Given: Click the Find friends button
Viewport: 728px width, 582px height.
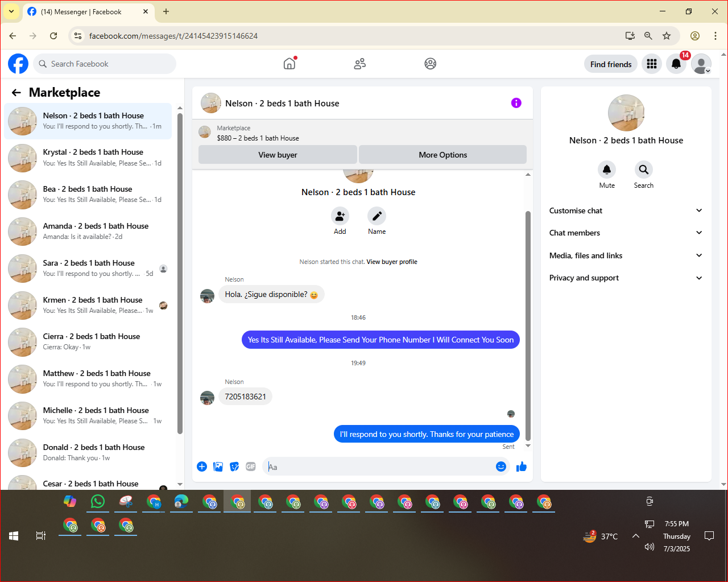Looking at the screenshot, I should pos(611,64).
